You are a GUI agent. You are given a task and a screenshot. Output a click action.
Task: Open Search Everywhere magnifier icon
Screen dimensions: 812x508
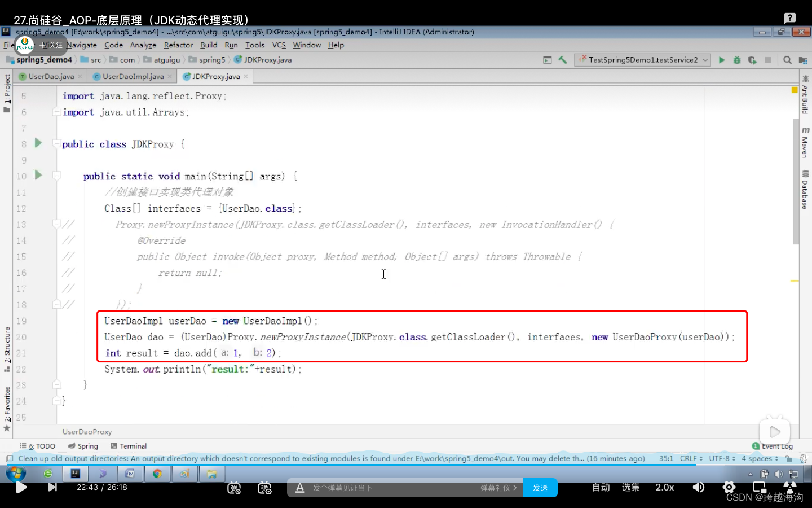(x=787, y=60)
